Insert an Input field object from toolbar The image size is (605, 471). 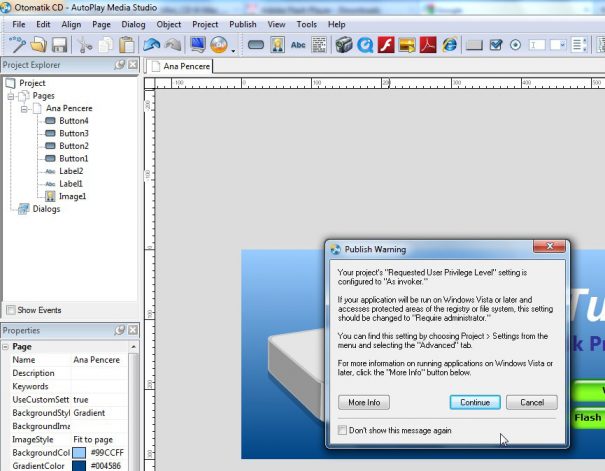(537, 45)
